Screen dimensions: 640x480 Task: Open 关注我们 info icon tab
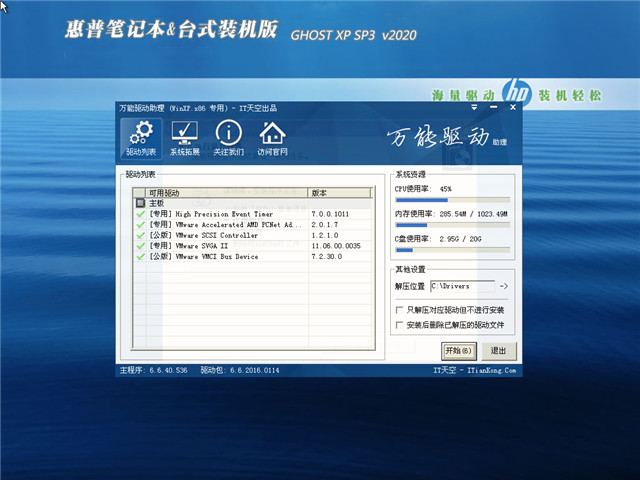tap(229, 139)
